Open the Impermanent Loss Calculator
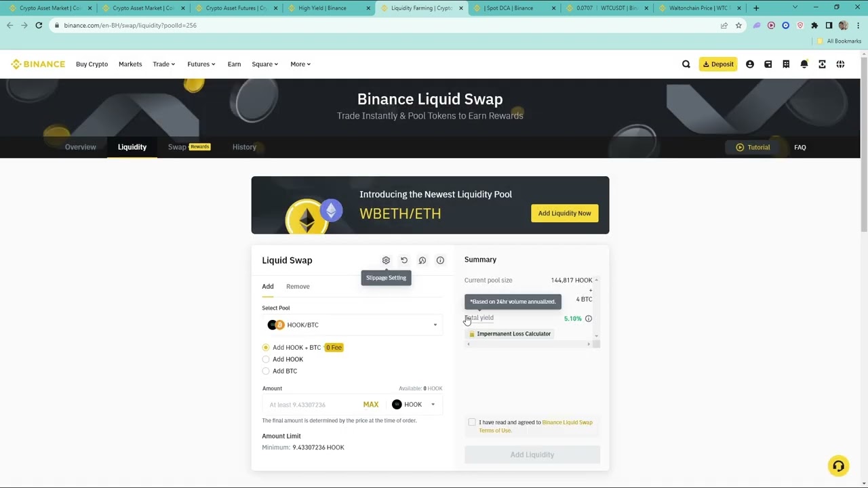 (x=509, y=334)
